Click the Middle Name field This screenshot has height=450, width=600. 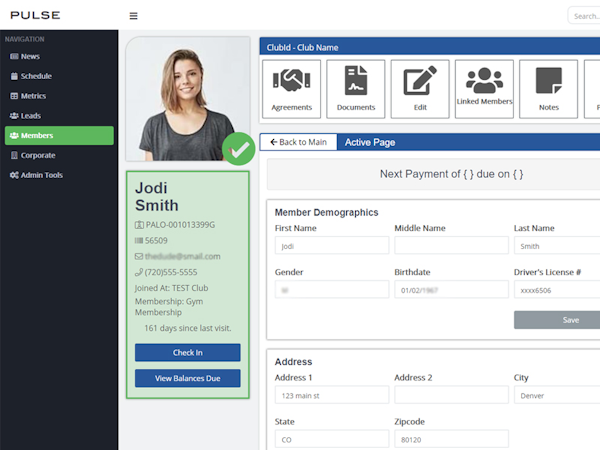[452, 246]
